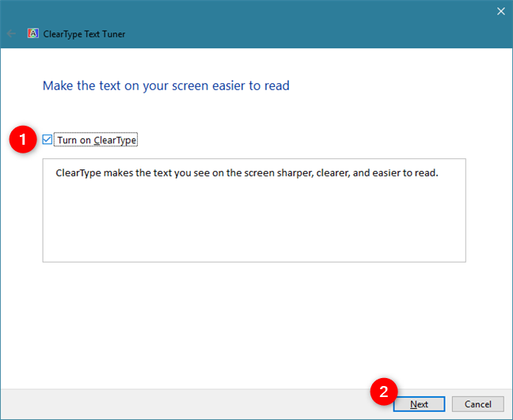
Task: Click empty title bar area beside the title
Action: tap(294, 34)
